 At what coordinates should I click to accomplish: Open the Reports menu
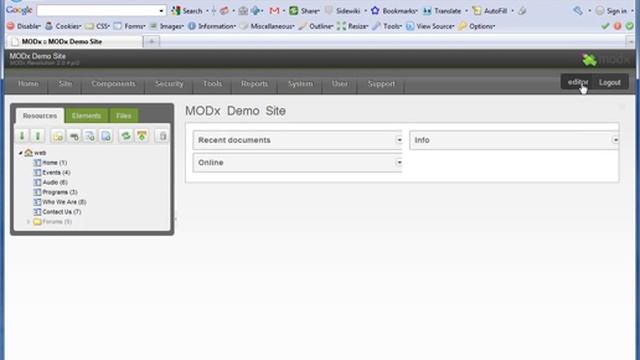click(254, 84)
